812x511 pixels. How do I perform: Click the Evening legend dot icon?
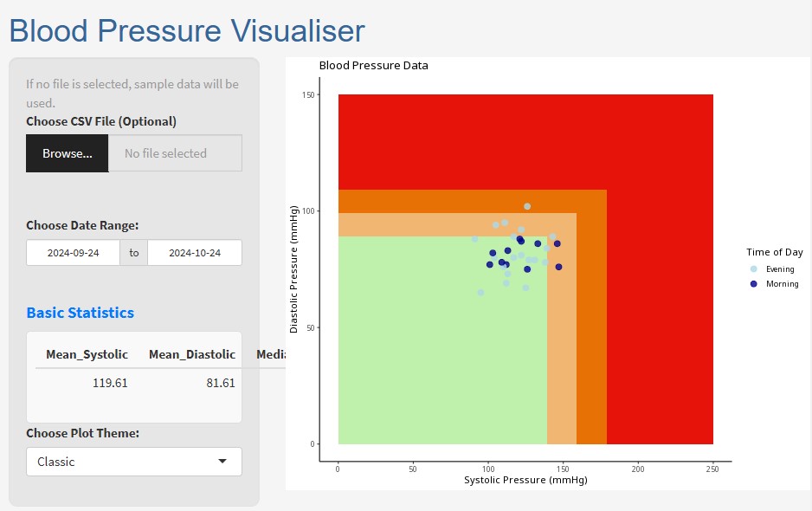(753, 269)
